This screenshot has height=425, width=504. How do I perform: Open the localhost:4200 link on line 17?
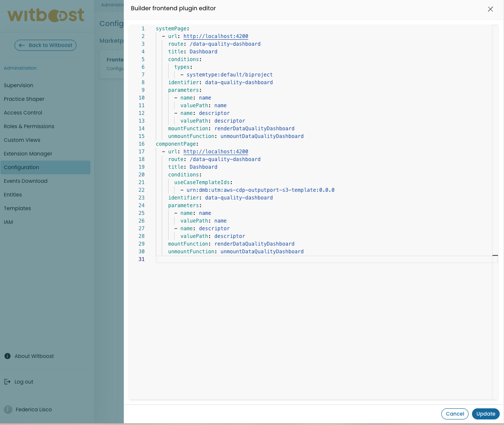pyautogui.click(x=216, y=151)
